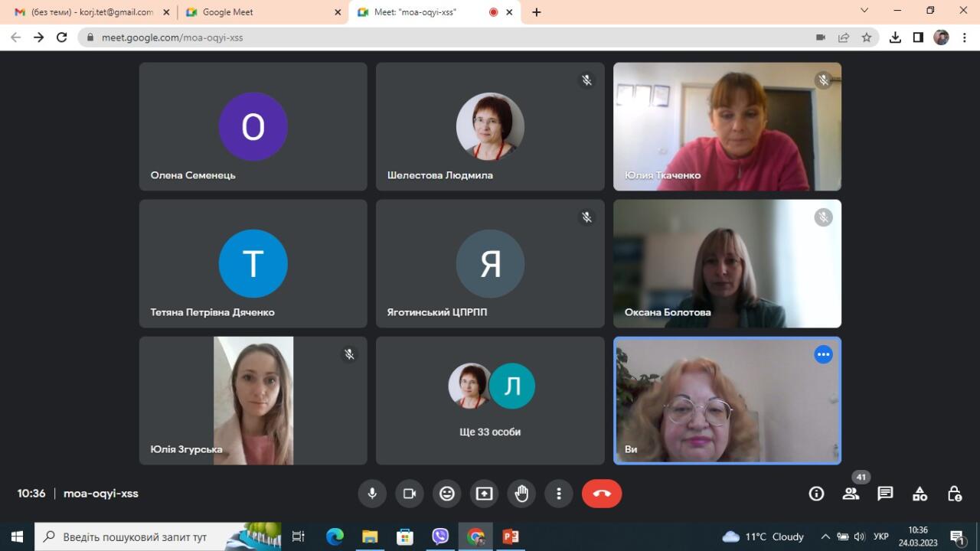Select the Meet moa-oqyi-xss tab

click(435, 12)
